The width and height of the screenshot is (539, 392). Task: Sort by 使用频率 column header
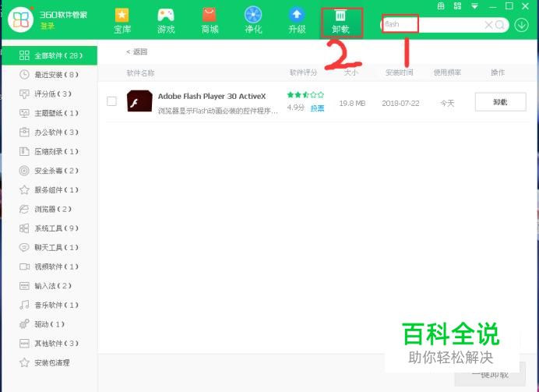click(447, 72)
